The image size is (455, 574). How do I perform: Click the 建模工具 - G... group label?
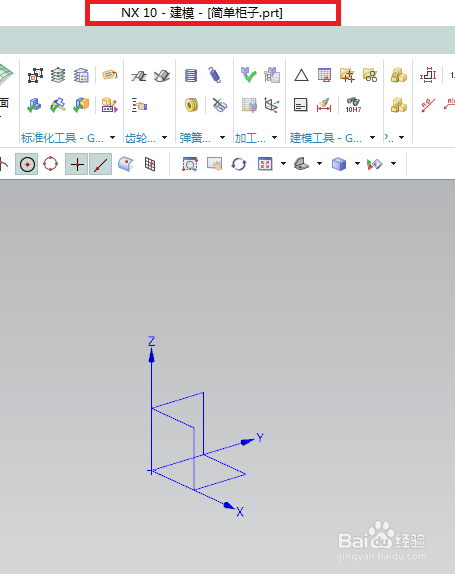pos(326,138)
